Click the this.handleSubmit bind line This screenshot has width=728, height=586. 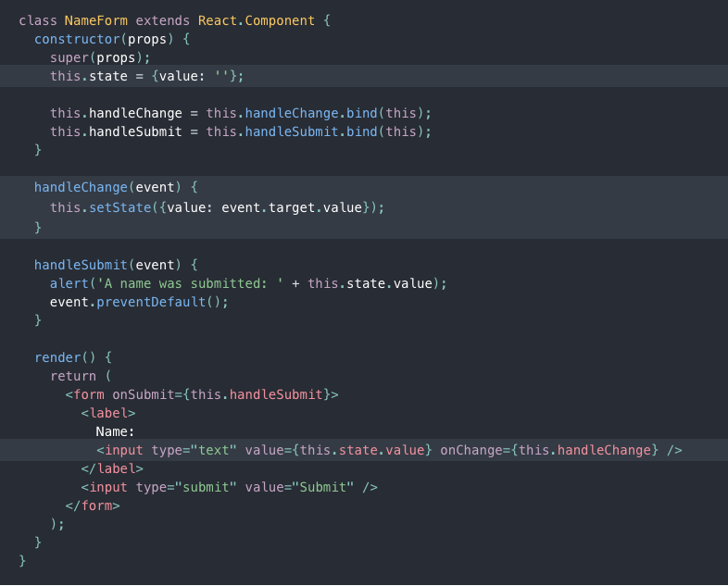click(241, 131)
